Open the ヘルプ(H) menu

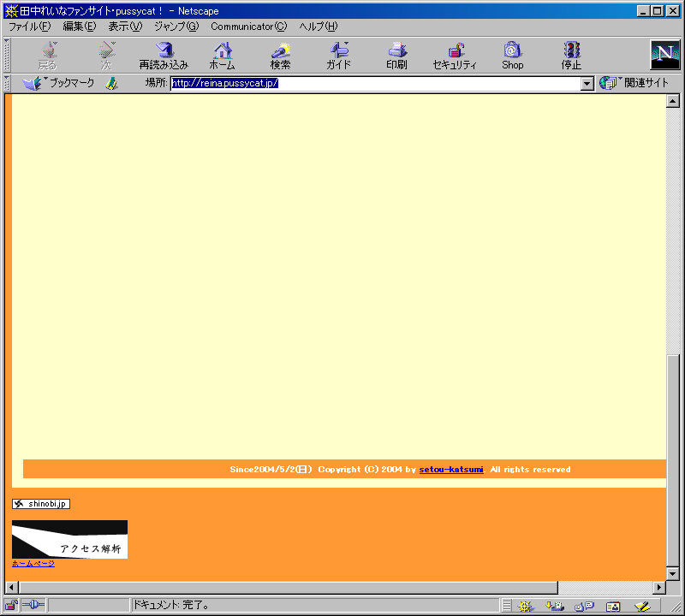tap(318, 27)
